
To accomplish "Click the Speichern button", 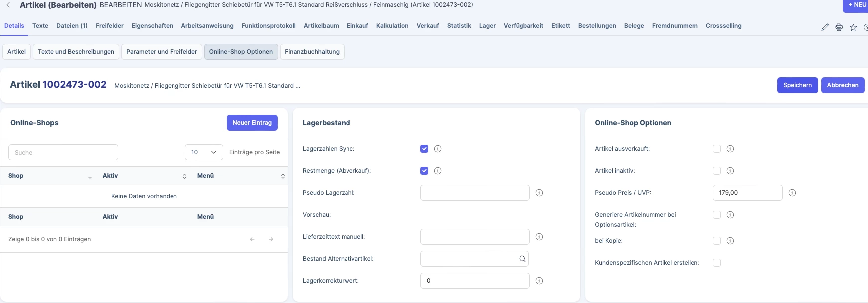I will tap(797, 85).
